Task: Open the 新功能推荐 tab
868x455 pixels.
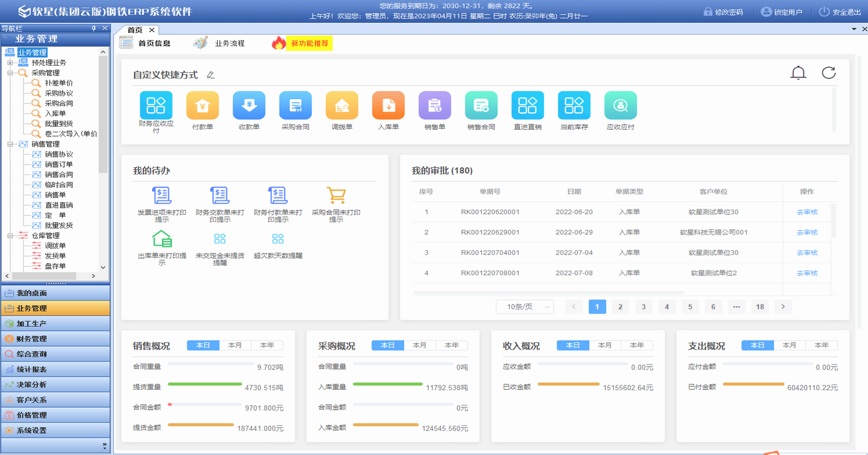Action: point(301,43)
